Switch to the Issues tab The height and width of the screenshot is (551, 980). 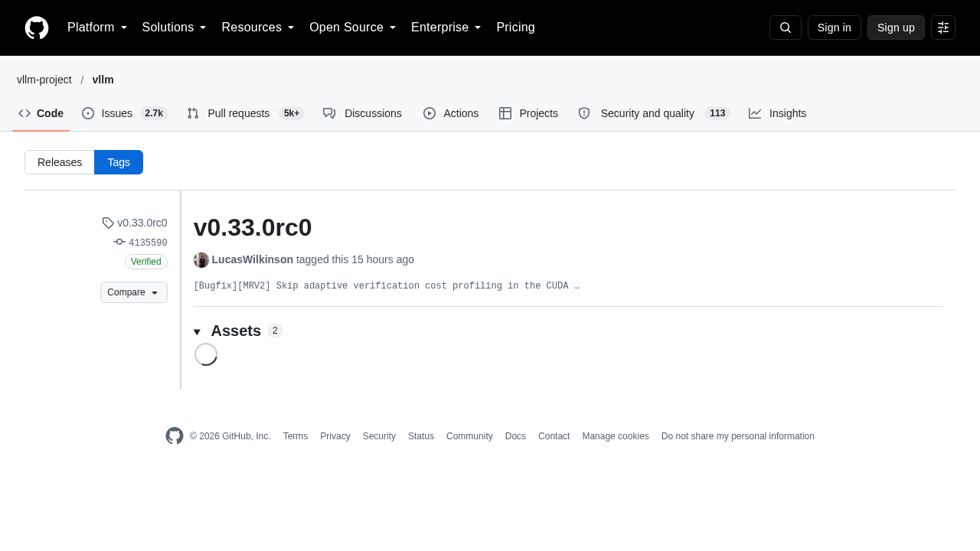coord(125,113)
